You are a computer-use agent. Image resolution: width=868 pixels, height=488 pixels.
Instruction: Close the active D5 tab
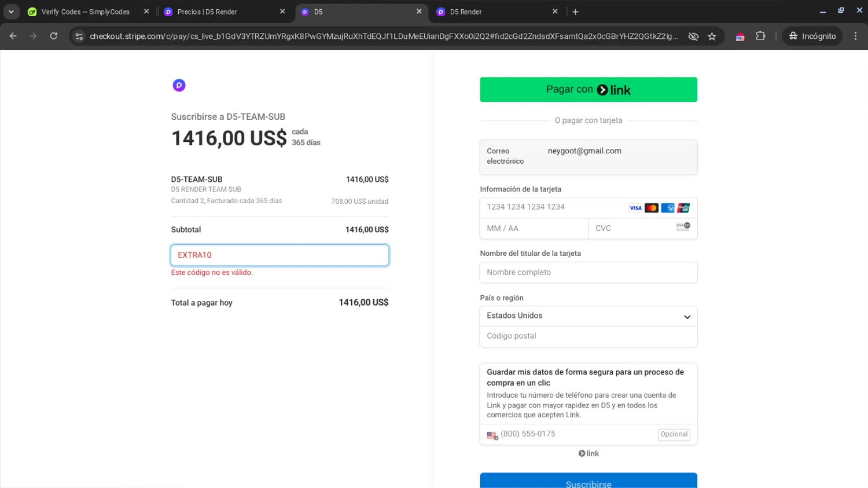point(419,12)
